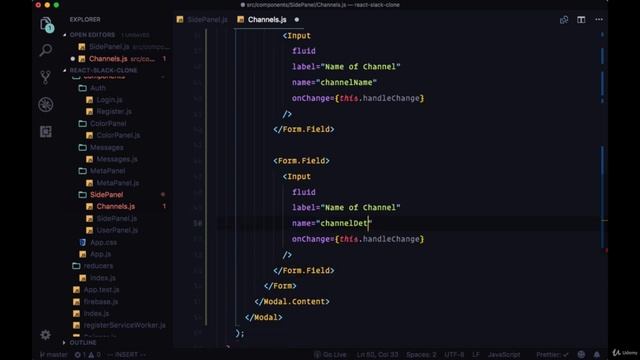Viewport: 640px width, 360px height.
Task: Open SidePanel.js under the SidePanel folder
Action: click(117, 218)
